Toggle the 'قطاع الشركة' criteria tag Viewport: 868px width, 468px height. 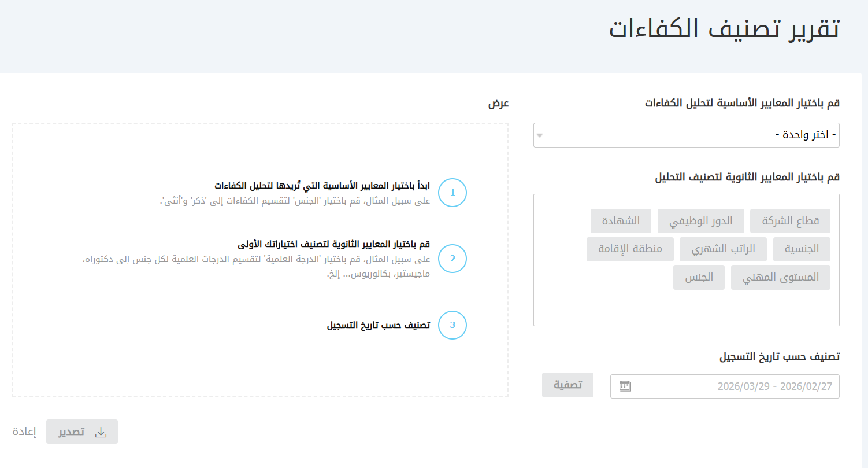coord(789,221)
